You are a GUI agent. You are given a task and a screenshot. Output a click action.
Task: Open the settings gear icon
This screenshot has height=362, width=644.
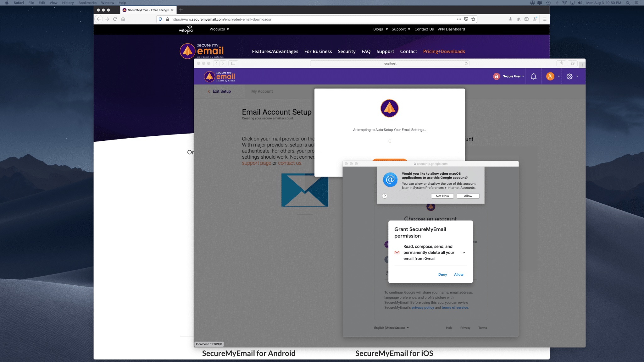point(569,76)
